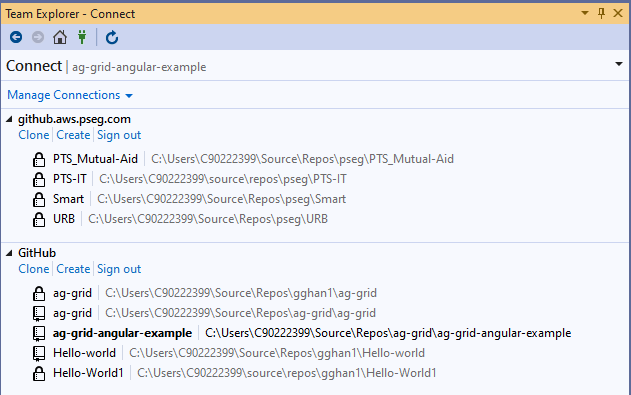
Task: Click Create under github.aws.pseg.com
Action: [x=73, y=135]
